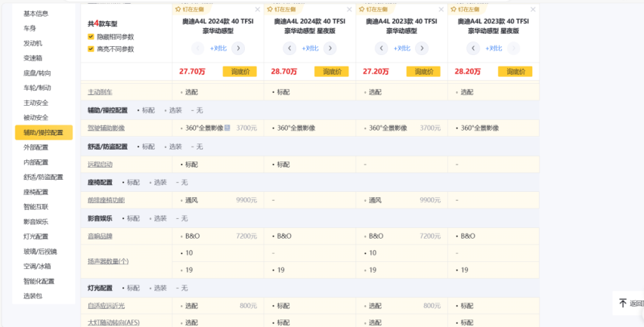Select 主动安全 in the sidebar
Viewport: 644px width, 327px height.
point(36,103)
